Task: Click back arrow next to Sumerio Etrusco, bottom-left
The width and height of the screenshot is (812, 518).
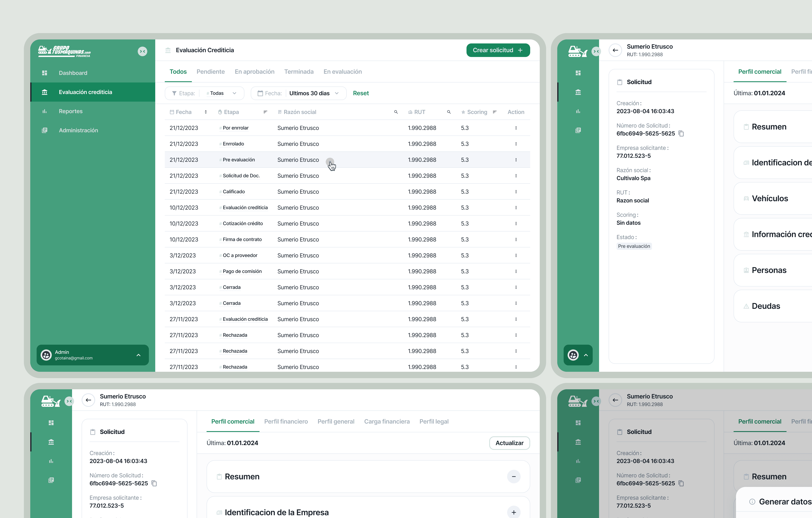Action: click(x=88, y=400)
